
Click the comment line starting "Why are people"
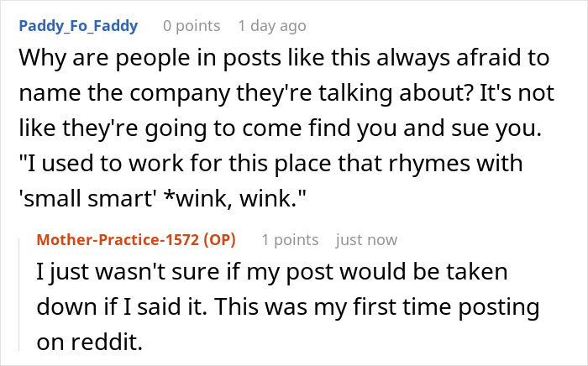282,60
